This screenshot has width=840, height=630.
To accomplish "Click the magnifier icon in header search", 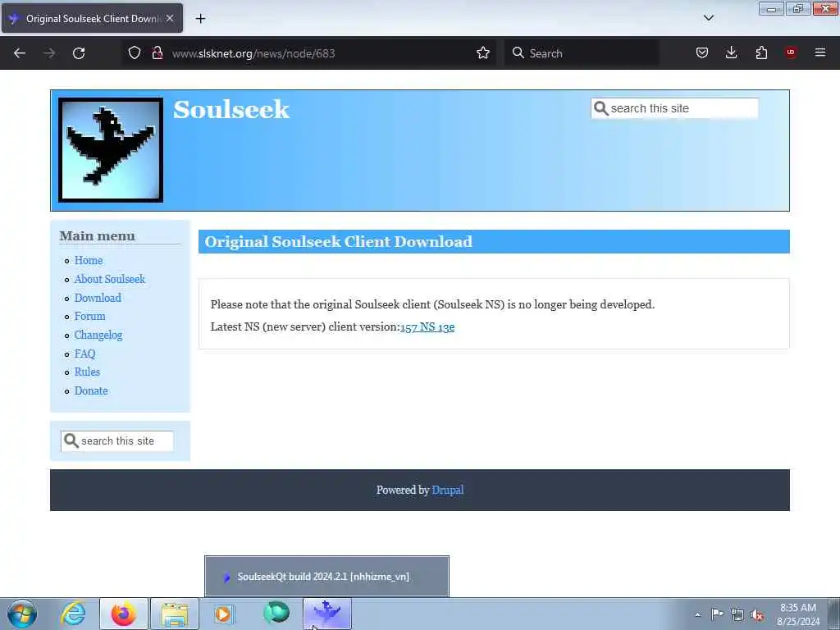I will point(601,108).
